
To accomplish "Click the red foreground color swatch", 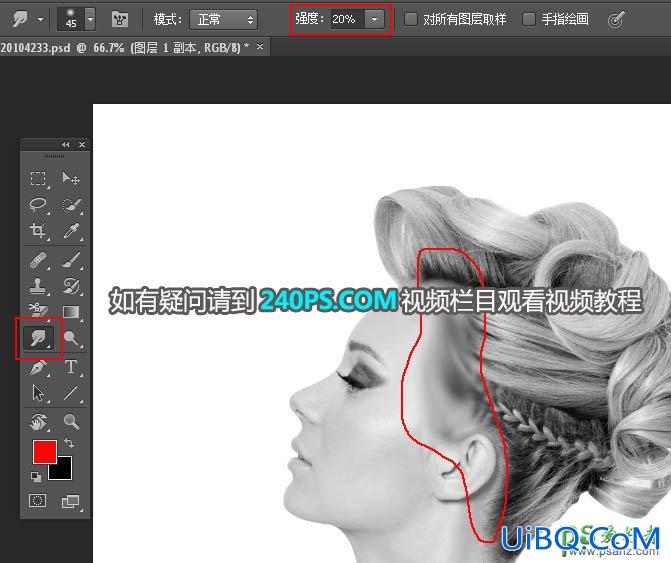I will [x=45, y=451].
